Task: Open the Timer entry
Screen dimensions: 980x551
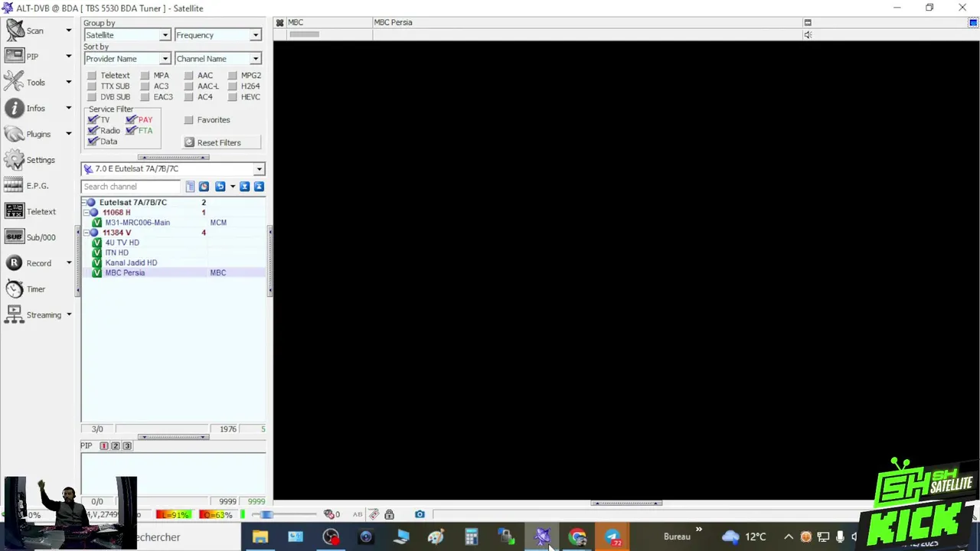Action: [x=24, y=289]
